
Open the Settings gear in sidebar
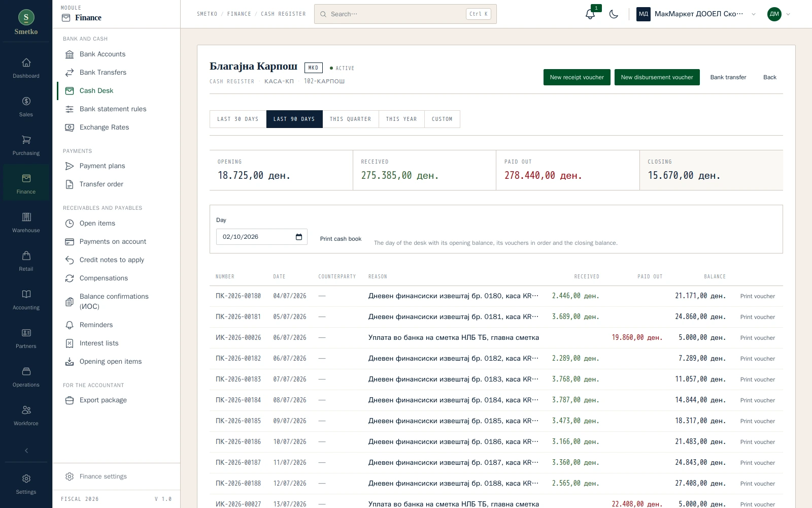click(26, 479)
